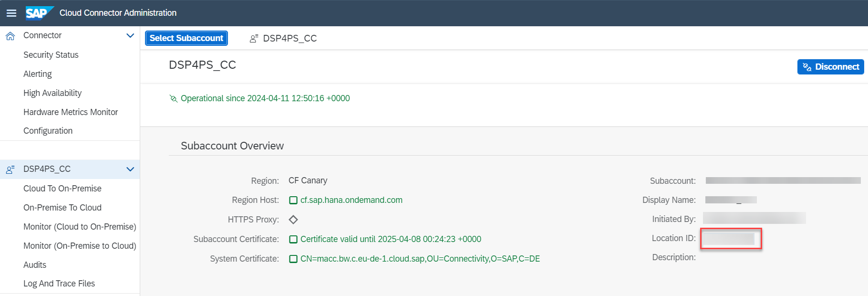Image resolution: width=868 pixels, height=296 pixels.
Task: Click the DSP4PS_CC subaccount icon in sidebar
Action: (x=10, y=169)
